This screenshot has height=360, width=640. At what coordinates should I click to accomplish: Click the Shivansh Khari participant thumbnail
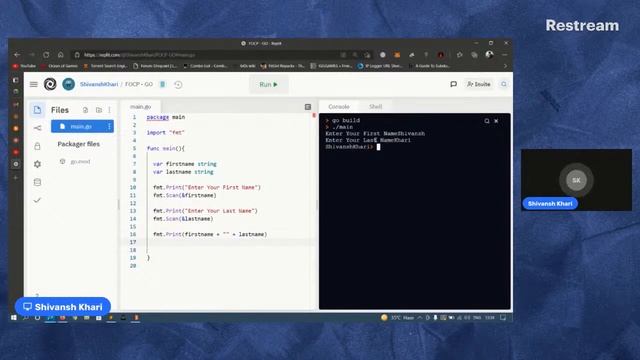(576, 180)
